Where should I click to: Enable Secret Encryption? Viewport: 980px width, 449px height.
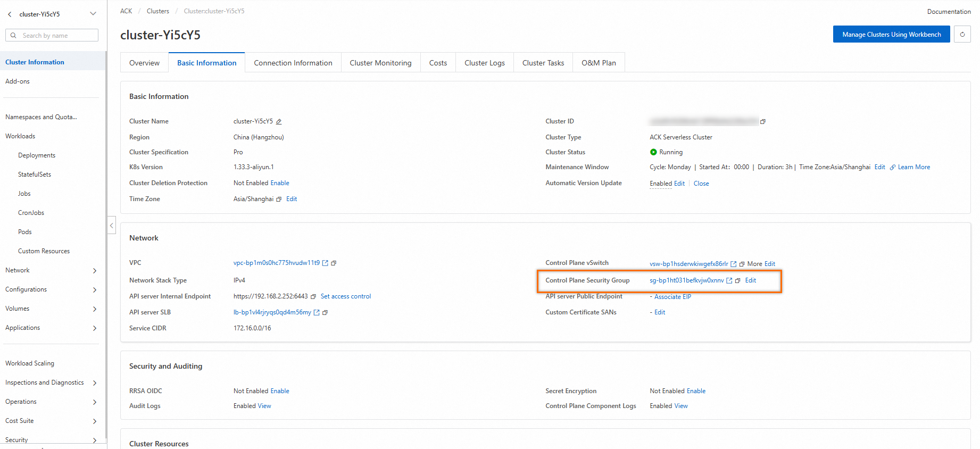(x=696, y=391)
